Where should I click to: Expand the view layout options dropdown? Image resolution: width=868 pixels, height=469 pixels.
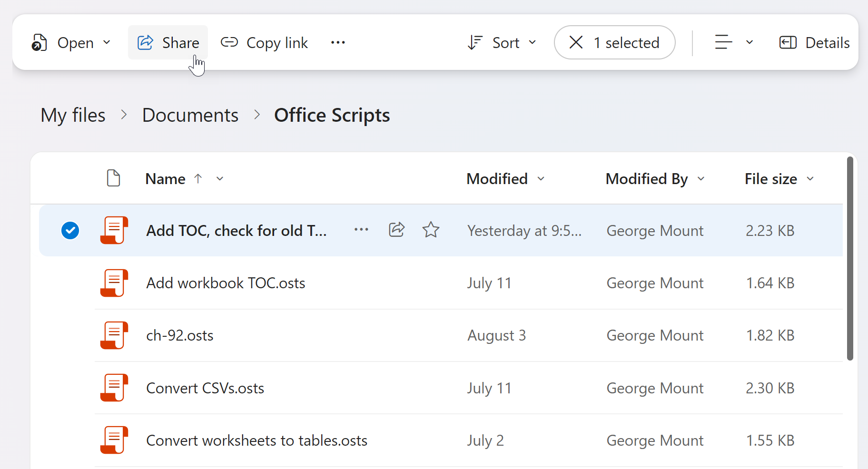click(750, 43)
